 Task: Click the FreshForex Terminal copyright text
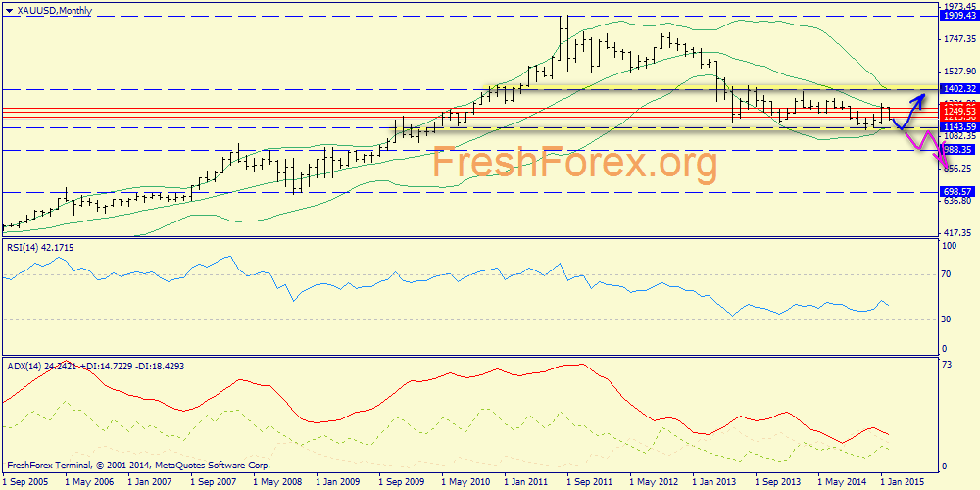point(137,465)
